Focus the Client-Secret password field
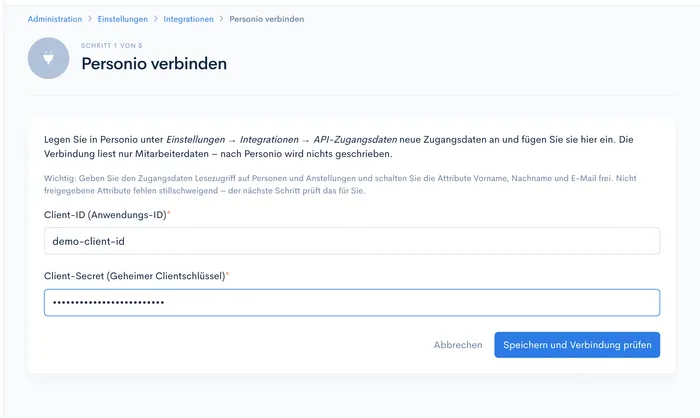700x418 pixels. 352,303
